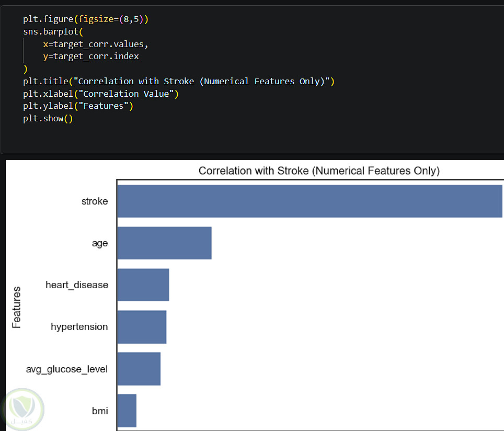Click the heart_disease axis label

click(77, 285)
